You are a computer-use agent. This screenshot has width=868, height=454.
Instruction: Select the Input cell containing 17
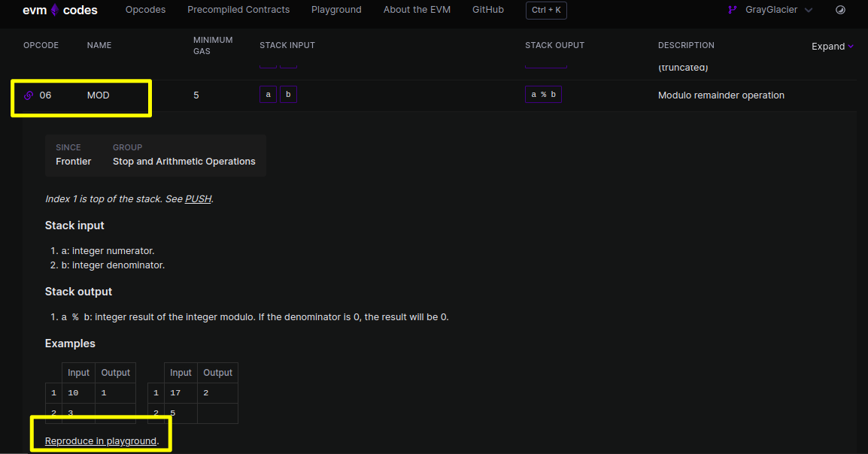175,392
